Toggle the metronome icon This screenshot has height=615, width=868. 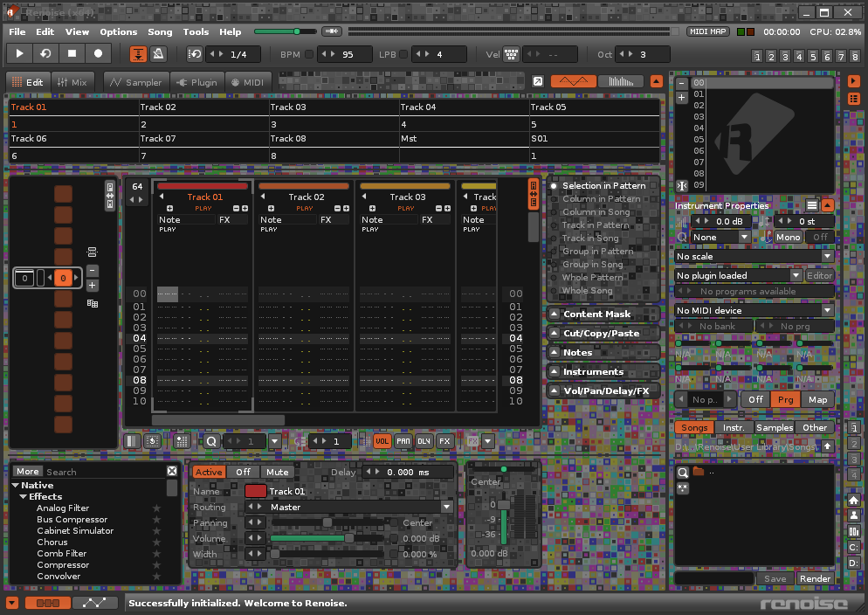(x=158, y=53)
